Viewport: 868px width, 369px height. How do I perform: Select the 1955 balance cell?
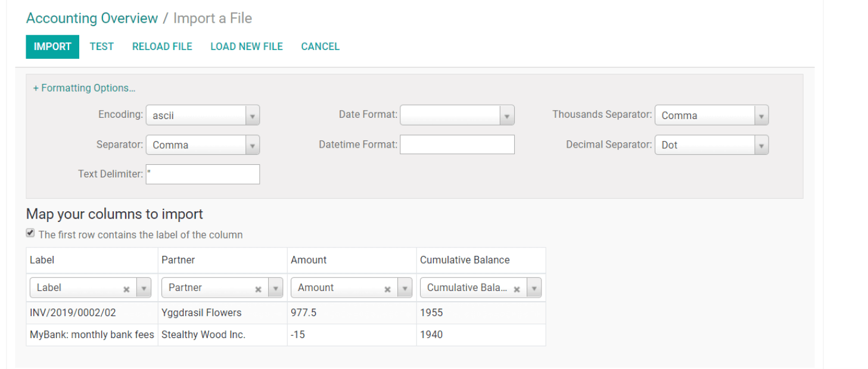pyautogui.click(x=481, y=312)
